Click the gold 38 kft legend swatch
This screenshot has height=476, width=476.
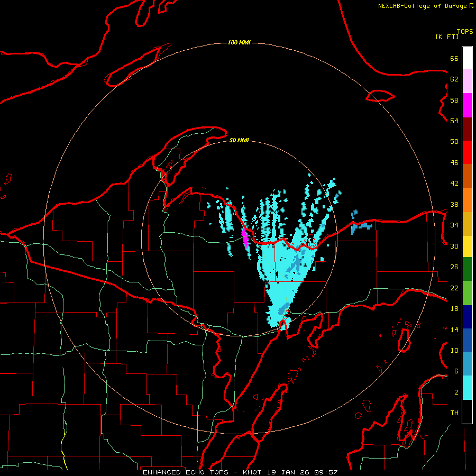(x=467, y=224)
